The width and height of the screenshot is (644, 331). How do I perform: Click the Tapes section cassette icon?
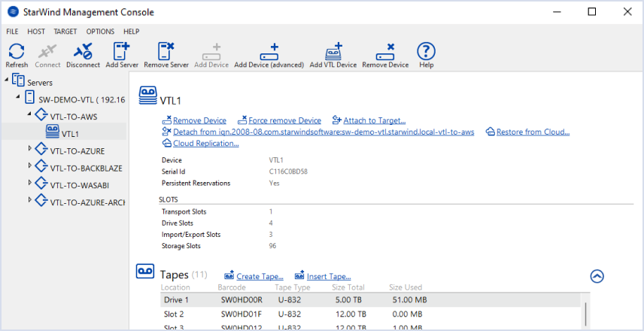[x=145, y=272]
